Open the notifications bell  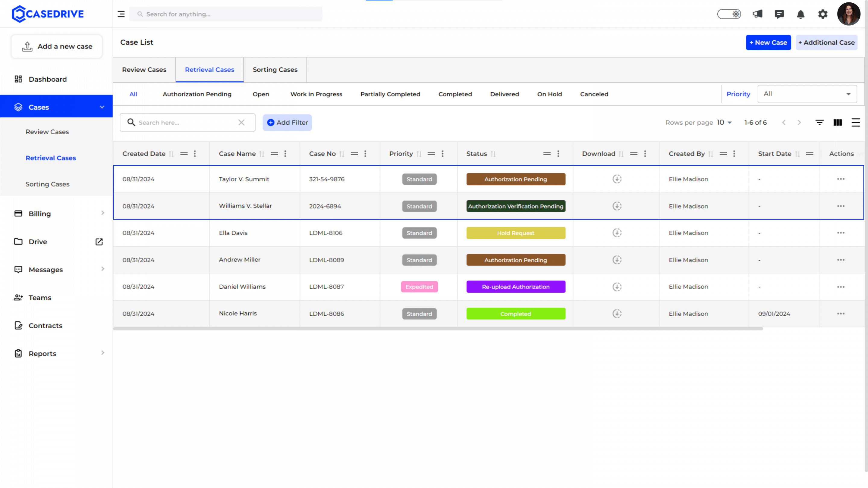(800, 14)
